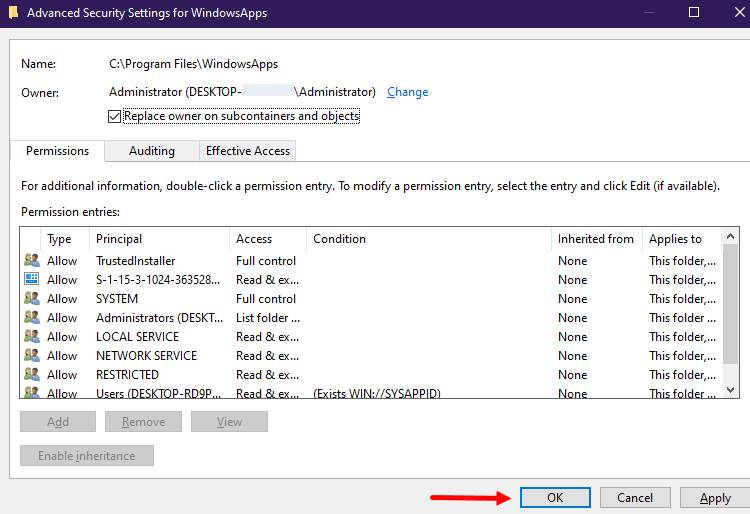Click the icon beside RESTRICTED entry
The height and width of the screenshot is (514, 750).
[x=31, y=375]
